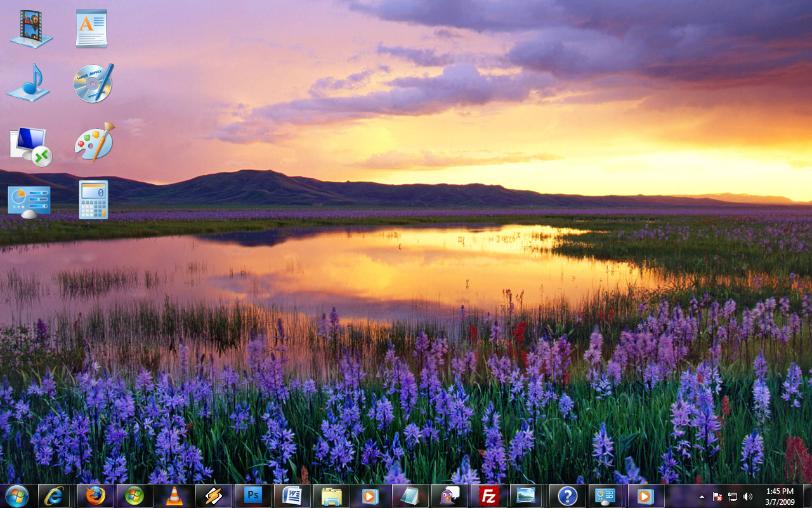Screen dimensions: 812x508
Task: Click the FileZilla taskbar icon
Action: pos(488,496)
